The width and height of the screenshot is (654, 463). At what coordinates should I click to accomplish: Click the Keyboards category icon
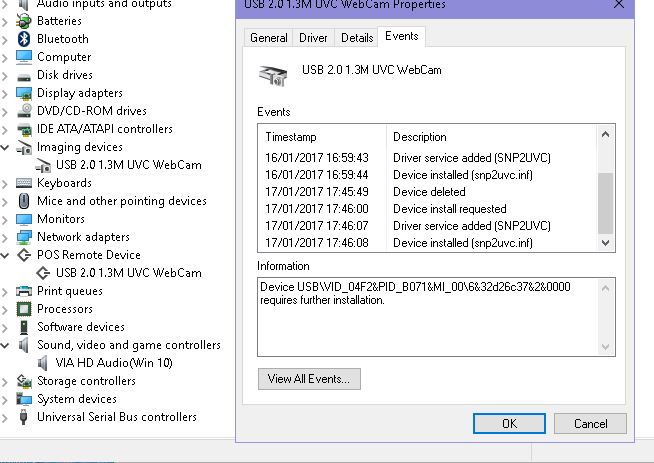click(x=24, y=183)
